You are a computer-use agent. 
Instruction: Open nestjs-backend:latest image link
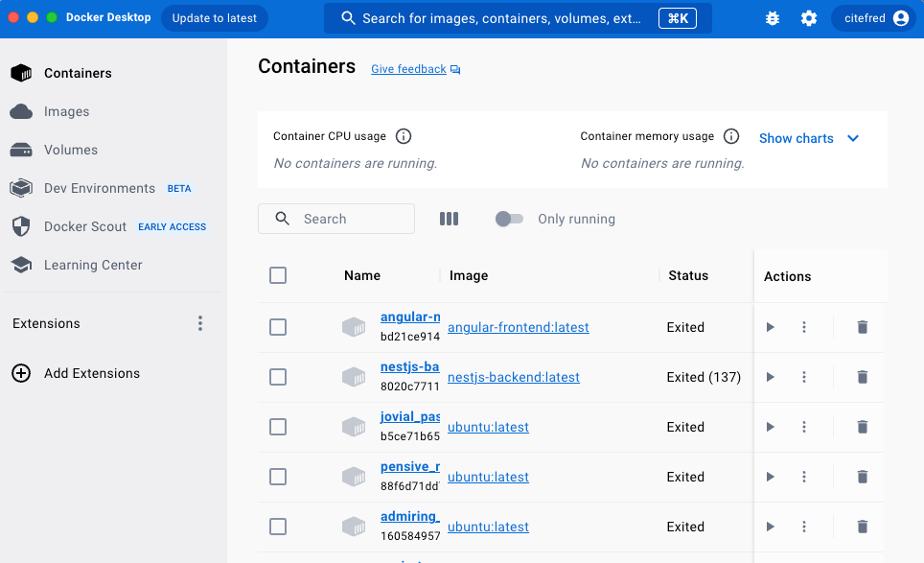513,377
